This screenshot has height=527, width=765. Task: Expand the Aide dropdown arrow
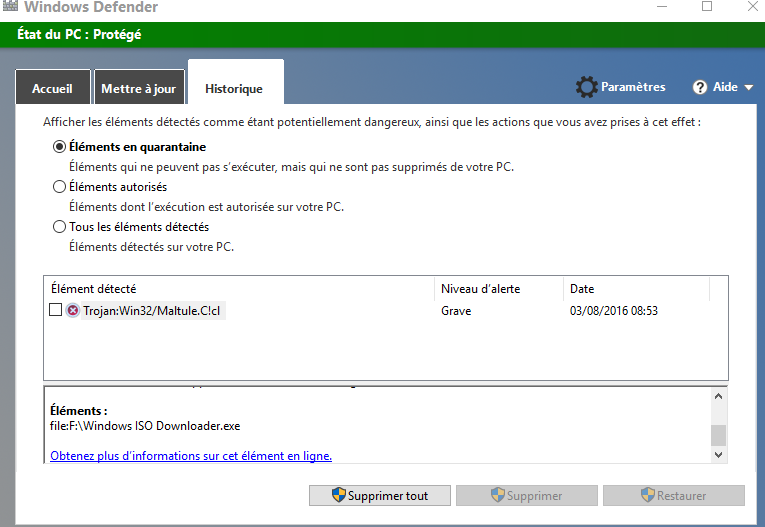[x=749, y=88]
